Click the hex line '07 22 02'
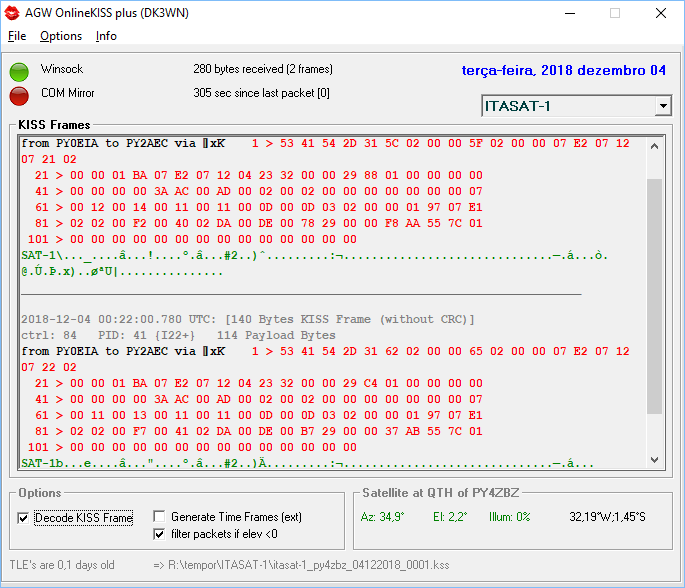 (x=49, y=367)
